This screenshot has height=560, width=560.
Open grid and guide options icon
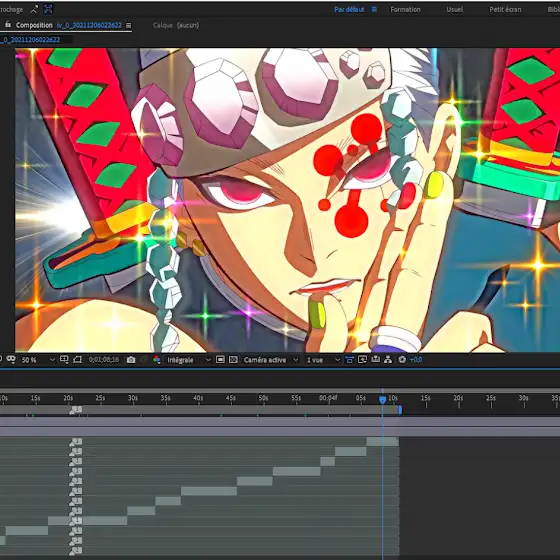pos(64,359)
